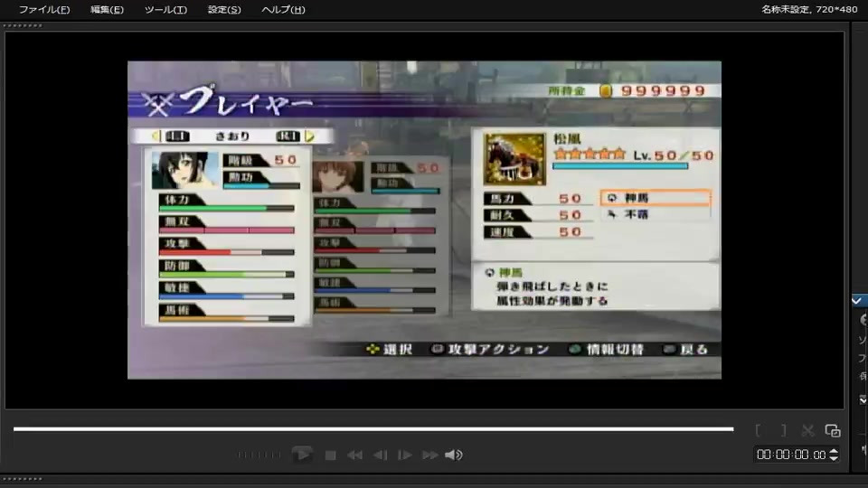Image resolution: width=868 pixels, height=488 pixels.
Task: Click the game video in the preview window
Action: tap(425, 220)
